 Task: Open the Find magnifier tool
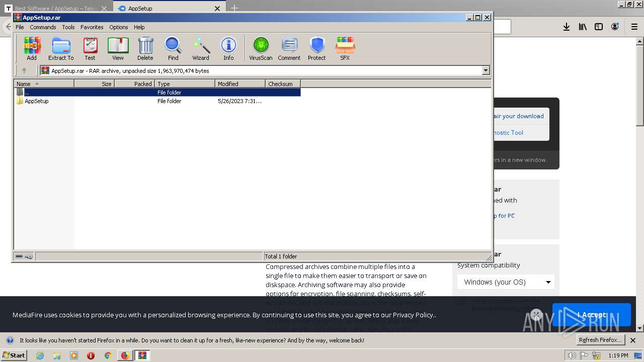coord(173,49)
